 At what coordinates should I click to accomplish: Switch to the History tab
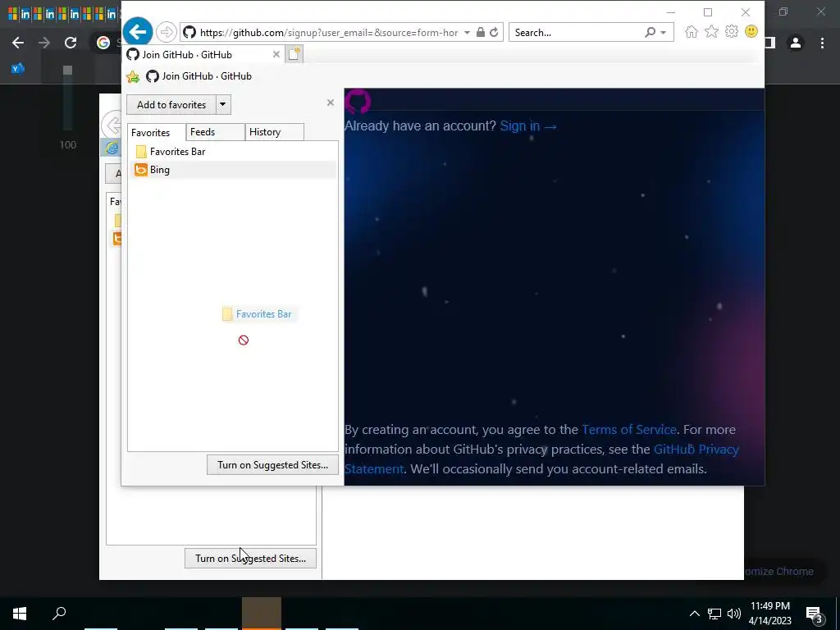pos(274,132)
